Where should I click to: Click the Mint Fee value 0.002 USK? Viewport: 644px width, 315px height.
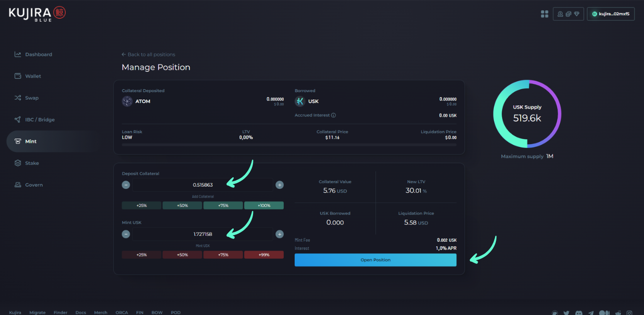(x=447, y=240)
